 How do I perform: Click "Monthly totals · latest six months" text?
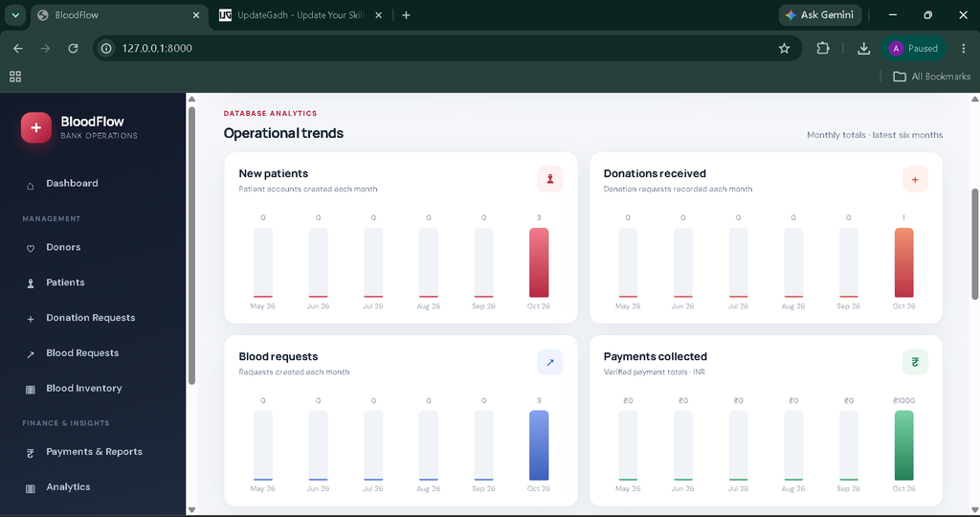tap(875, 135)
